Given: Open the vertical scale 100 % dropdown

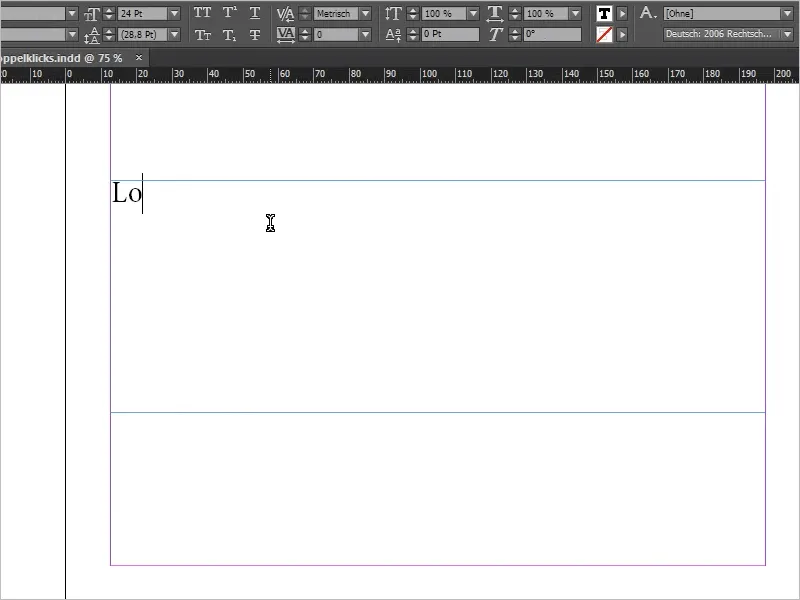Looking at the screenshot, I should pos(473,14).
